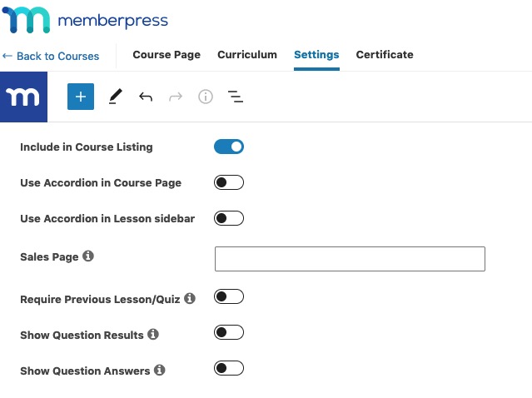The width and height of the screenshot is (532, 398).
Task: Open the list view outline icon
Action: [x=236, y=97]
